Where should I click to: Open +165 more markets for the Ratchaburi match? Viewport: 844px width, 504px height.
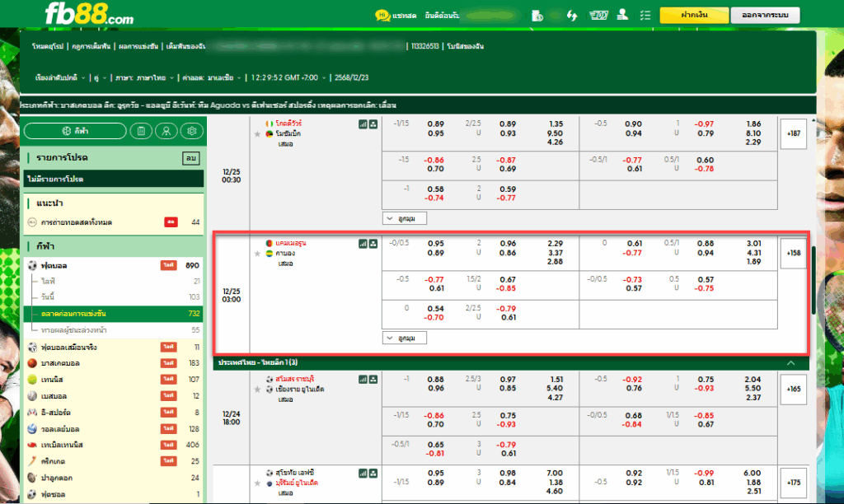tap(794, 389)
